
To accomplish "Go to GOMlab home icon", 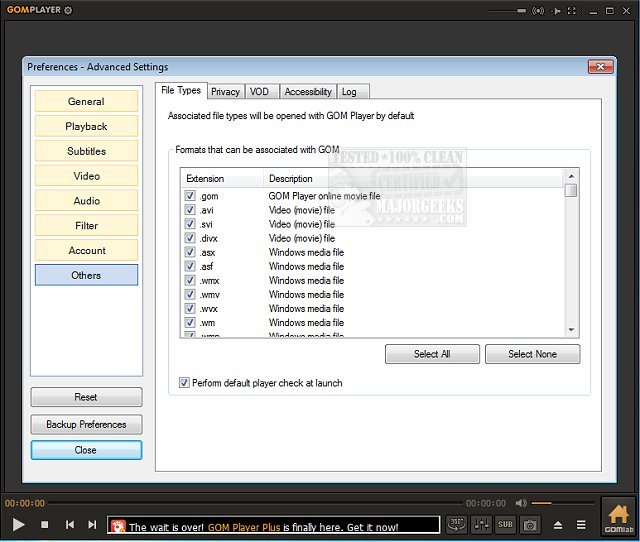I will [618, 518].
